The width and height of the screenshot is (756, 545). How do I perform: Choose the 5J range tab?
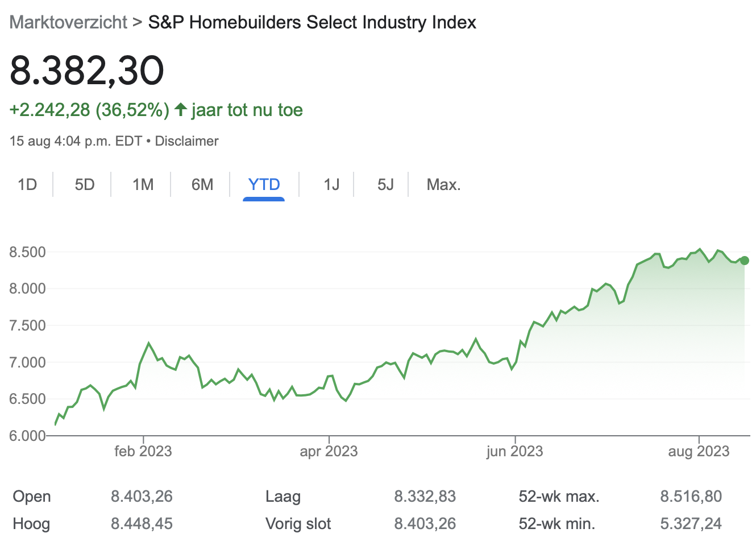point(385,185)
